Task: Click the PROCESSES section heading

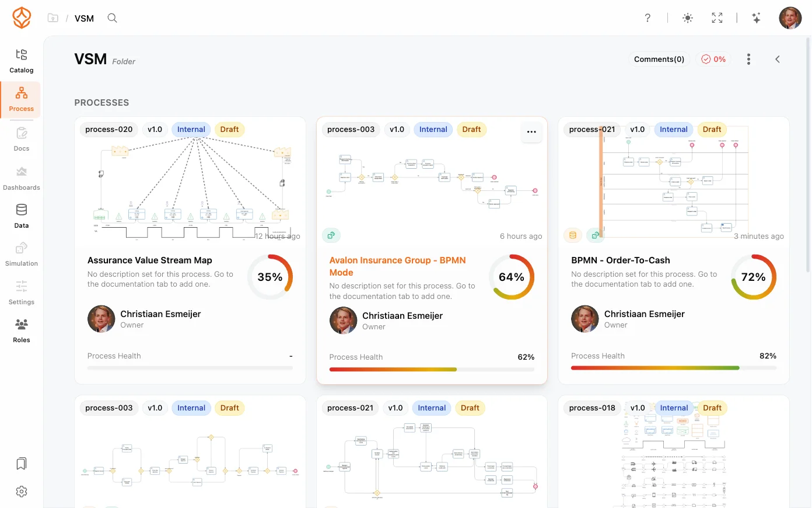Action: pos(101,103)
